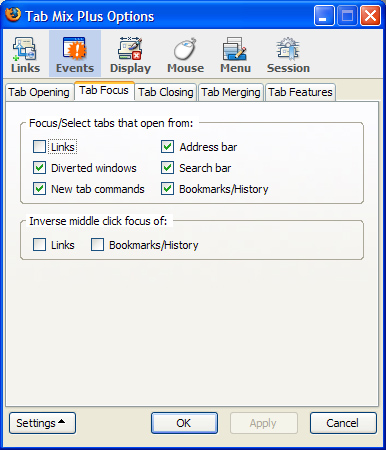Click the "Focus/Select tabs that open from:" label
The width and height of the screenshot is (386, 450).
coord(111,123)
